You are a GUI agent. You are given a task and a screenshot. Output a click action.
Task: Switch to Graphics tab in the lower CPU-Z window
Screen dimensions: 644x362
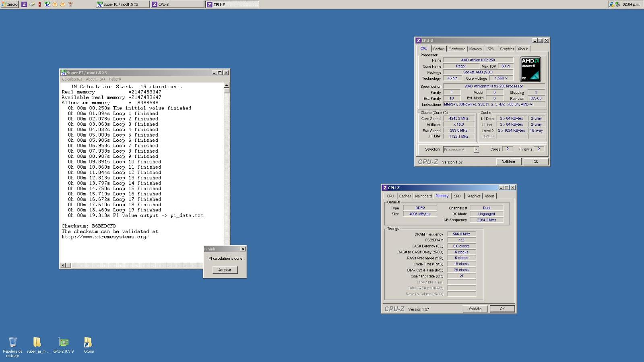tap(473, 196)
